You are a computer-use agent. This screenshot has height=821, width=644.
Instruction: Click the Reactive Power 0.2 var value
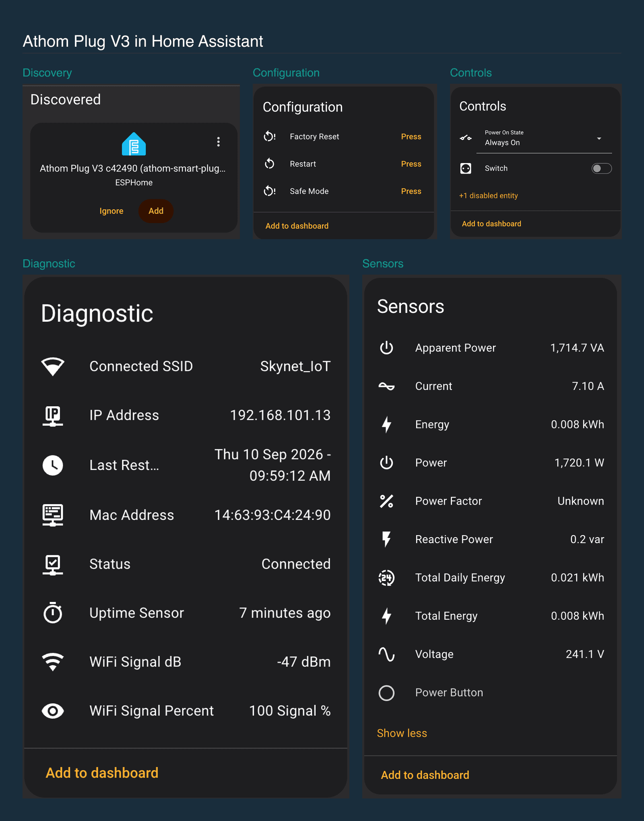[587, 539]
